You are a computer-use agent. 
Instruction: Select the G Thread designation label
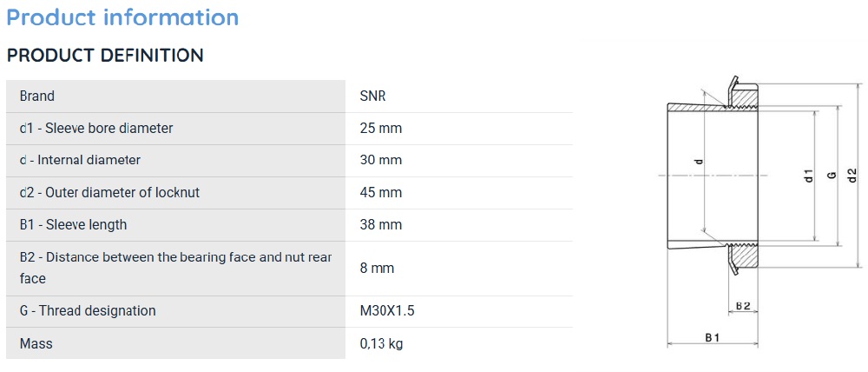(88, 310)
